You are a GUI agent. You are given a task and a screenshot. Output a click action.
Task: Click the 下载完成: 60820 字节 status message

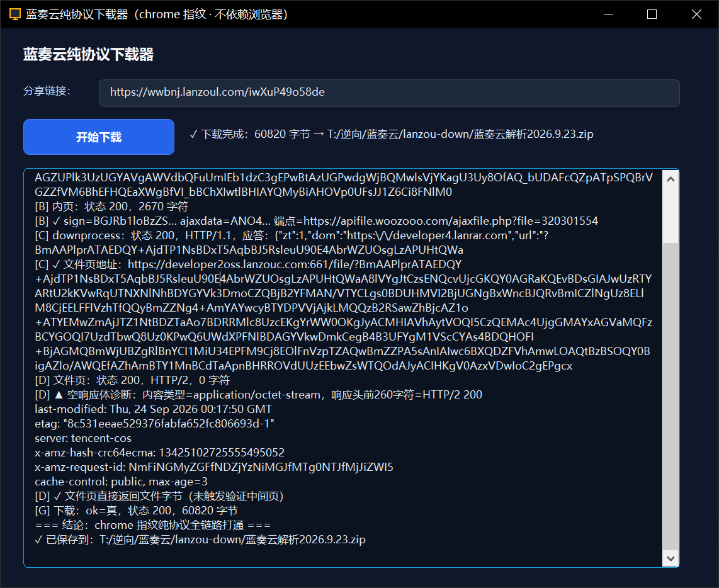(392, 134)
